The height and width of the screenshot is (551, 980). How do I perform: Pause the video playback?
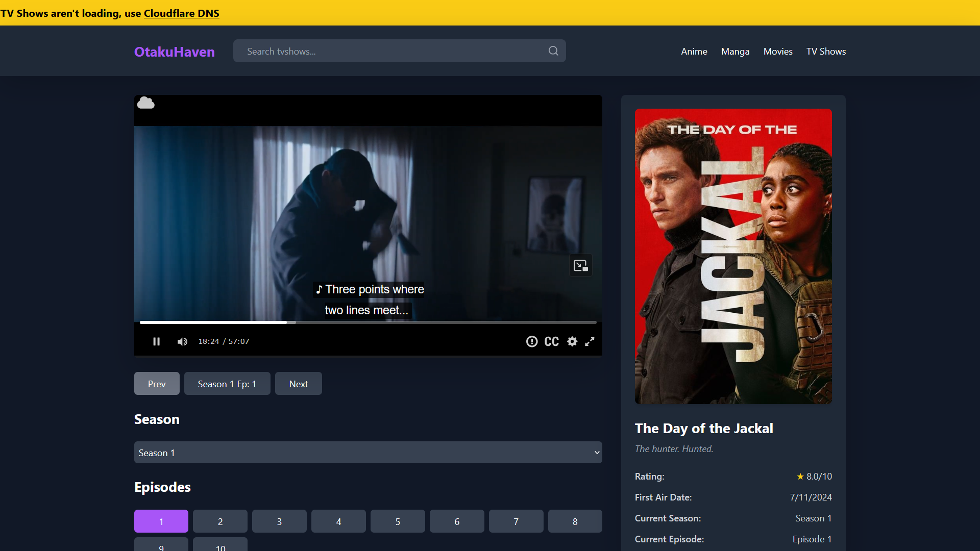pyautogui.click(x=156, y=341)
